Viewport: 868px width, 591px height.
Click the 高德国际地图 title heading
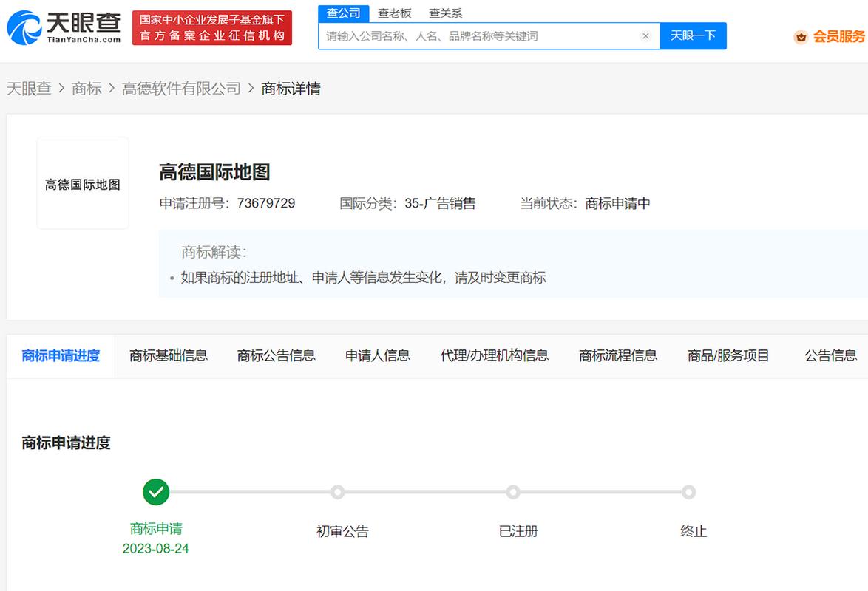(x=215, y=172)
